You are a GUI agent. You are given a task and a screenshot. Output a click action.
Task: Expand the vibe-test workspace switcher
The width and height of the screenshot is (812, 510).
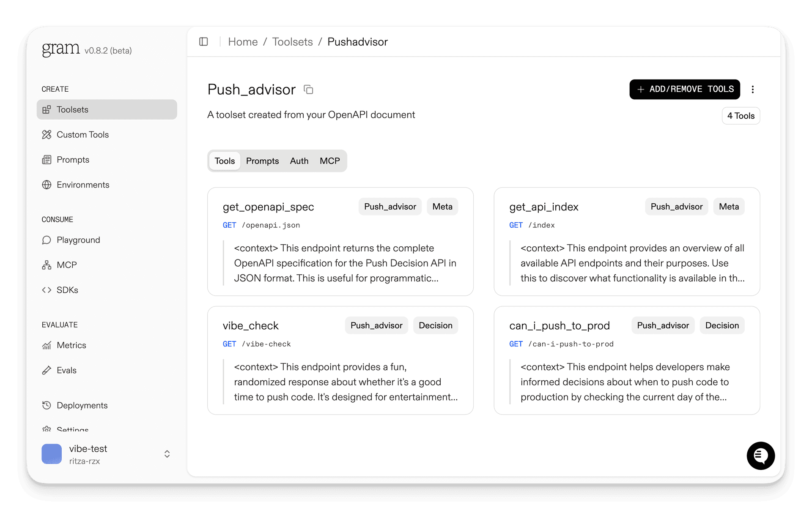(166, 454)
